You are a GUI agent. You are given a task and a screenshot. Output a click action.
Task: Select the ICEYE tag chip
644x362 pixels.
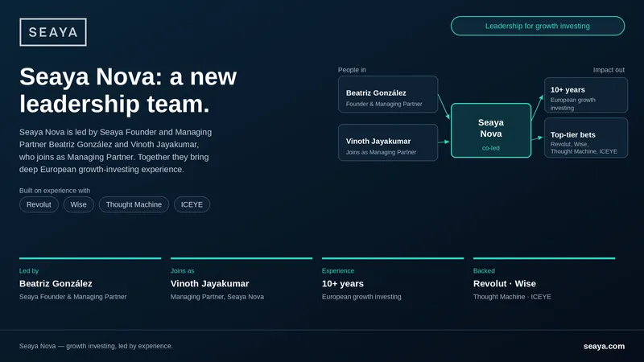[192, 204]
